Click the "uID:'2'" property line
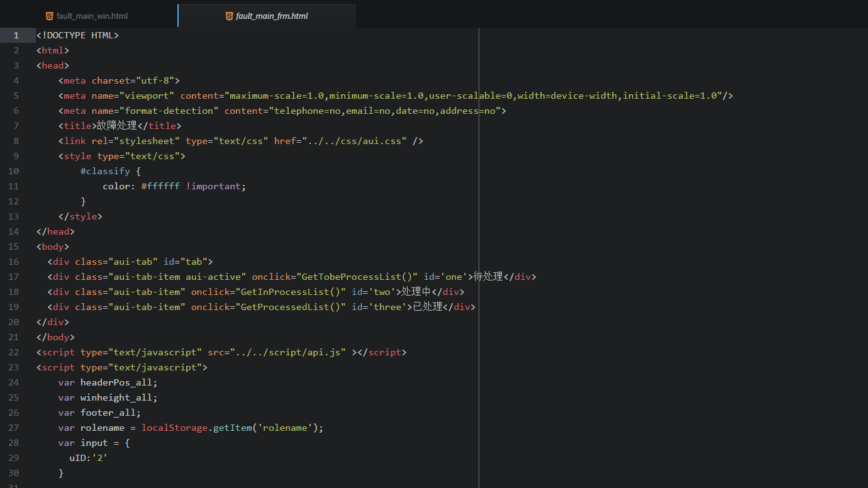This screenshot has width=868, height=488. pos(89,458)
